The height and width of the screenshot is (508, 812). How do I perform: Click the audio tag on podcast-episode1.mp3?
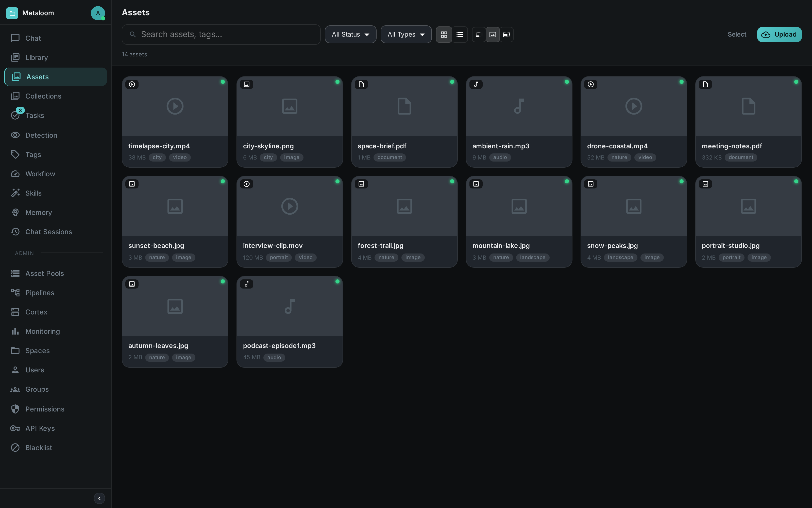(x=274, y=357)
